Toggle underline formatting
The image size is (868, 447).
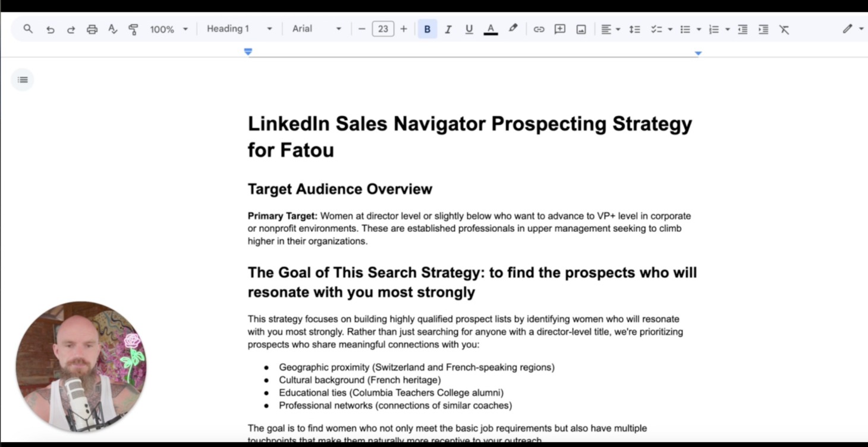point(469,29)
